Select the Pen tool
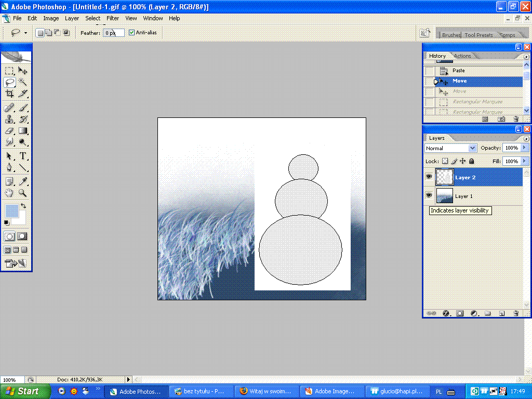 tap(9, 168)
